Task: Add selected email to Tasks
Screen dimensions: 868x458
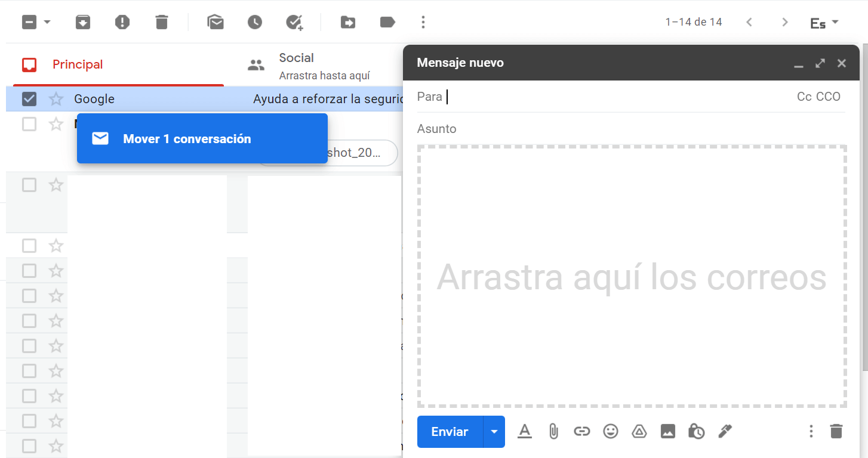Action: click(294, 23)
